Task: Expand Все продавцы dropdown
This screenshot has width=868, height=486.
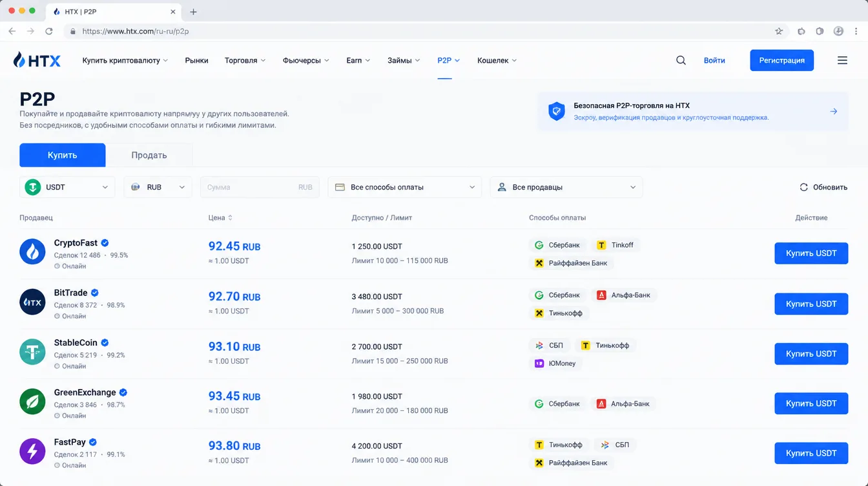Action: [x=566, y=187]
